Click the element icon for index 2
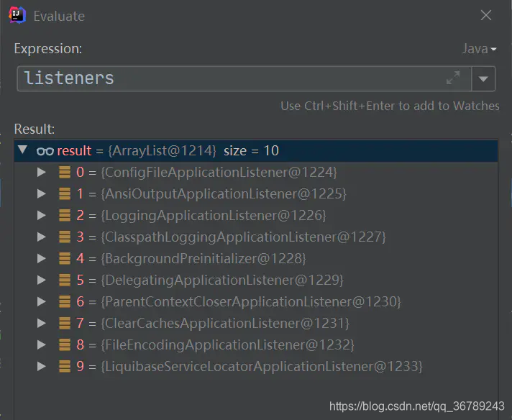Screen dimensions: 512x420 (x=65, y=215)
